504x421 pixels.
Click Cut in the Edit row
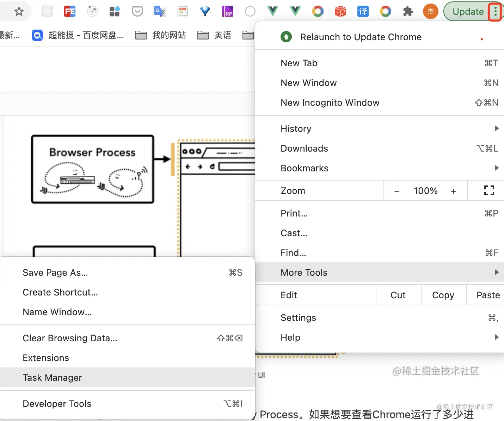[x=398, y=295]
